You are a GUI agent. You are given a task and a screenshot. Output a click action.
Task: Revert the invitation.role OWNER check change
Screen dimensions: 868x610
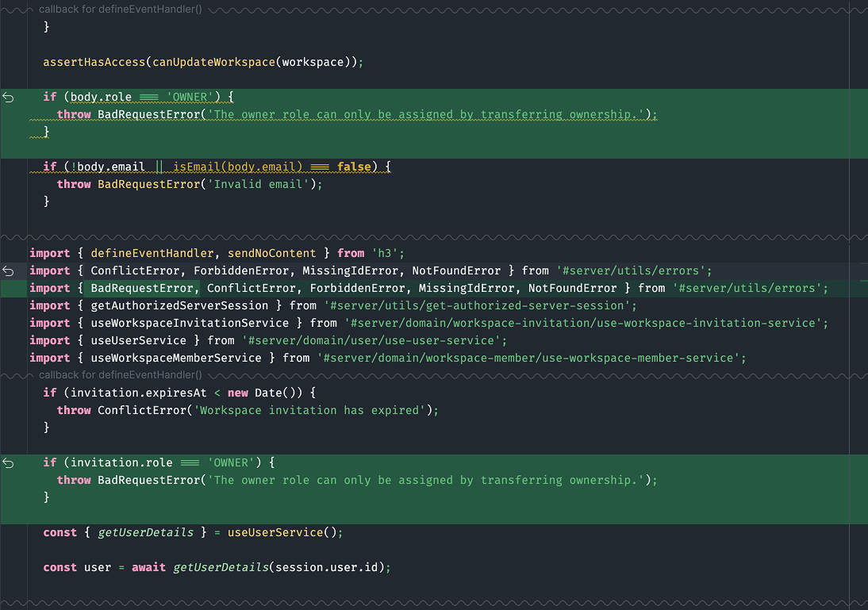tap(8, 462)
